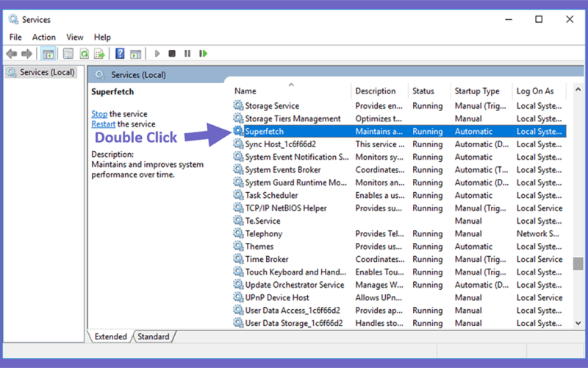Click 'Enables a us...' description cell
The image size is (588, 368).
tap(380, 195)
